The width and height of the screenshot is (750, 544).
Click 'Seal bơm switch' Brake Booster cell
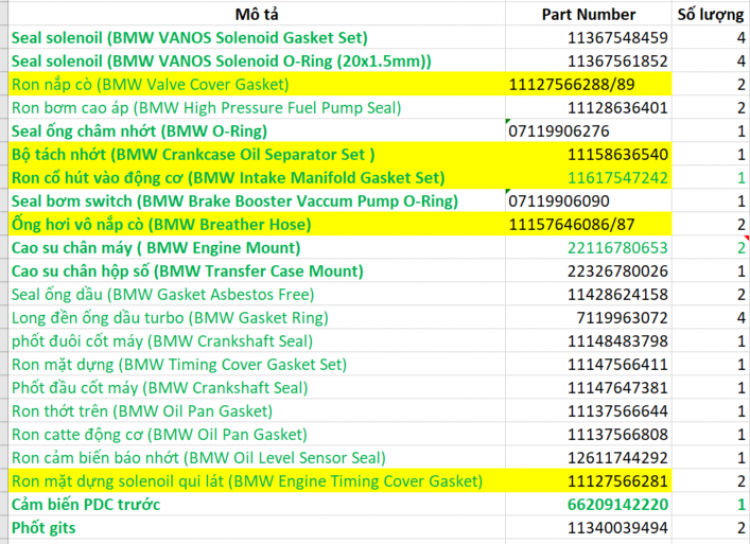click(257, 201)
